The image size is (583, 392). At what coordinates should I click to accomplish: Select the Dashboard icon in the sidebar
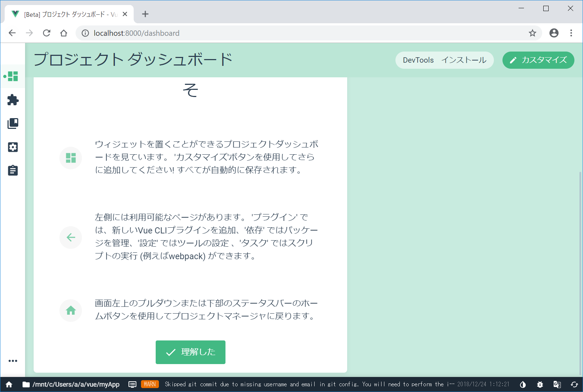(13, 76)
